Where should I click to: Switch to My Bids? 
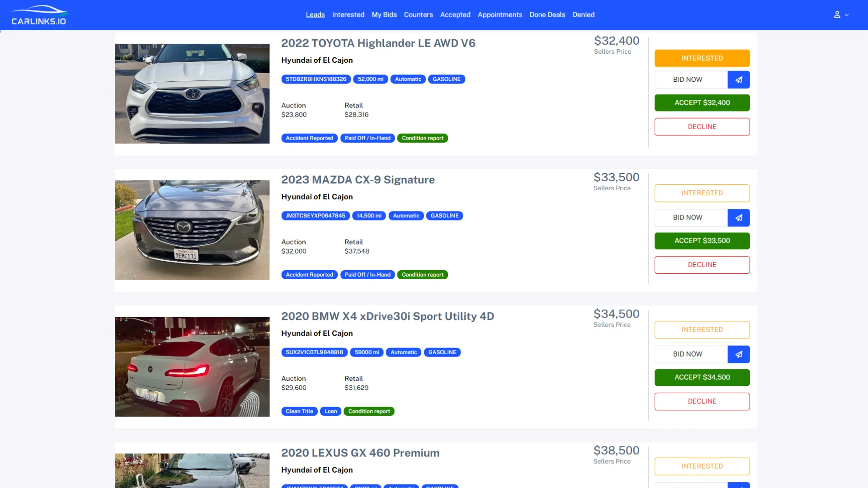tap(384, 15)
